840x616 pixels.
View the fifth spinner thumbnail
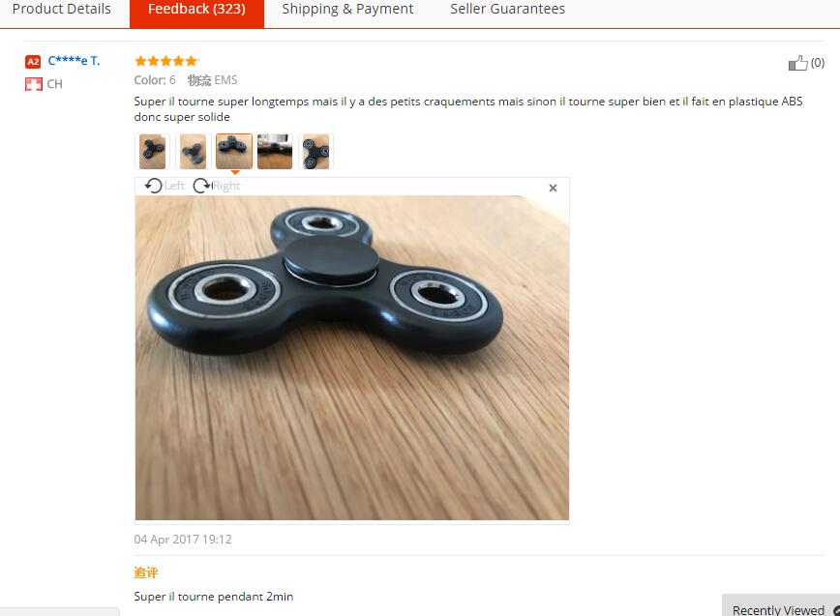click(x=316, y=152)
